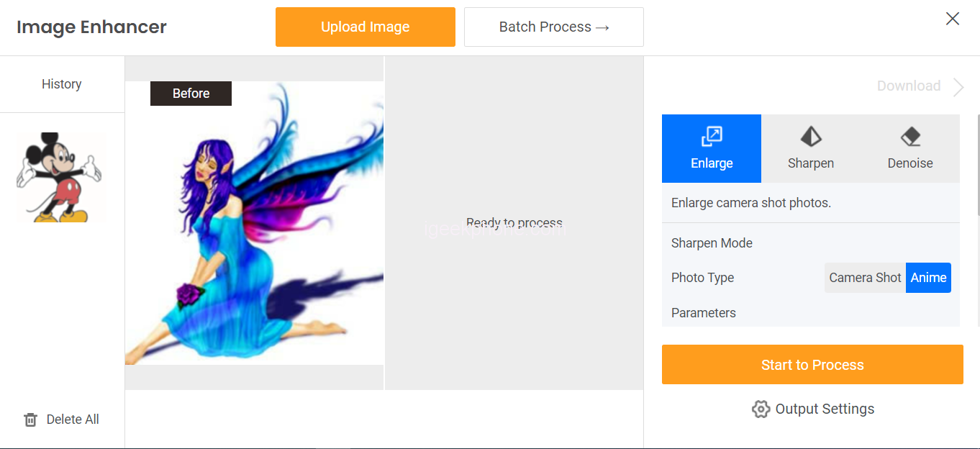
Task: Select the Denoise eraser icon
Action: (910, 136)
